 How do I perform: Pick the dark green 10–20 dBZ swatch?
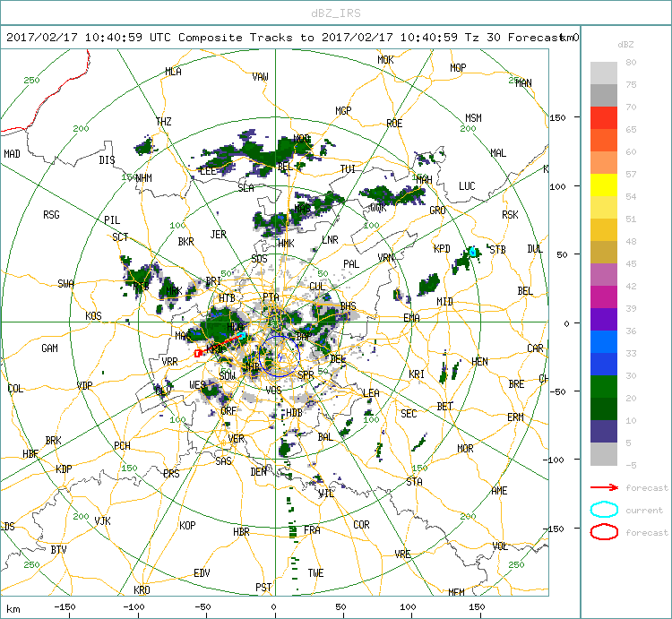pyautogui.click(x=603, y=408)
